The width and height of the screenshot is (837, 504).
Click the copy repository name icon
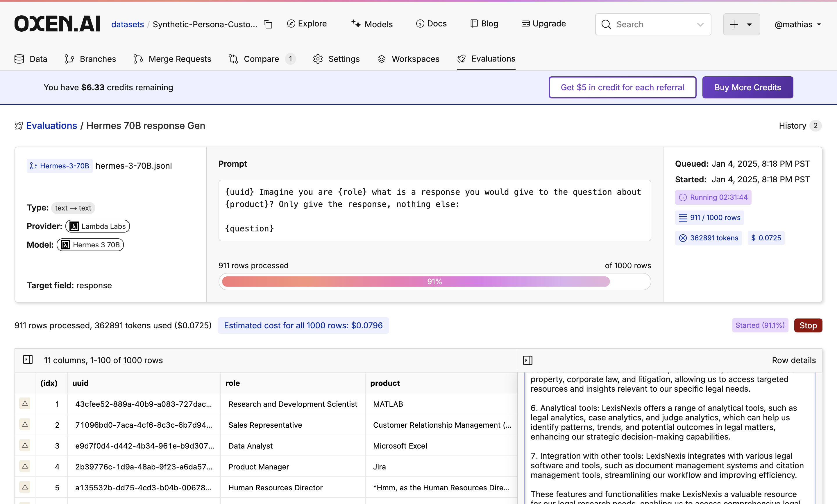point(268,24)
